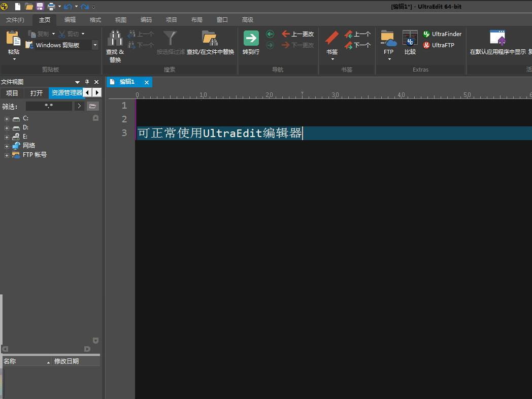This screenshot has height=399, width=532.
Task: Click the Print icon in quick access toolbar
Action: tap(51, 6)
